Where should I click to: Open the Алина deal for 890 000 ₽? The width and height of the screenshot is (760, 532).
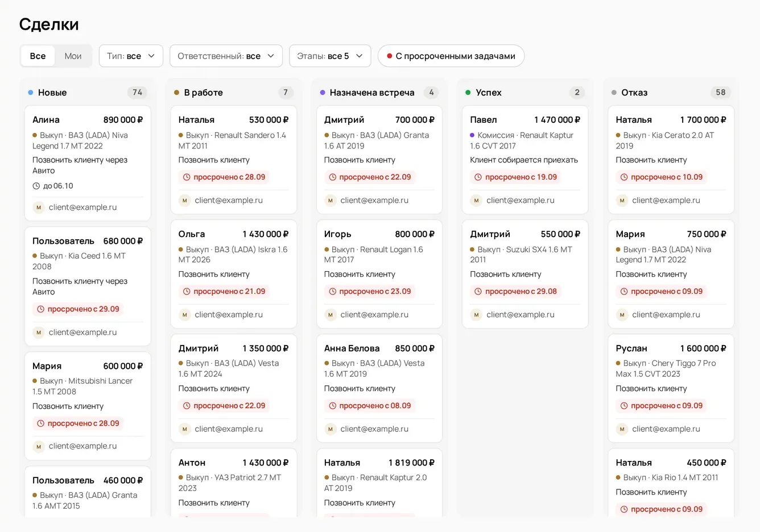click(x=88, y=163)
